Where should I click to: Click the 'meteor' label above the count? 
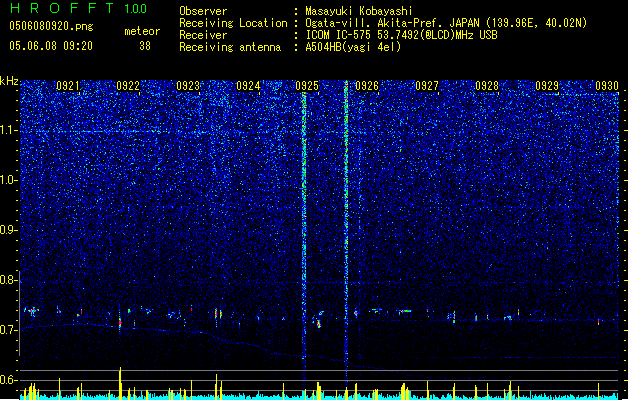pos(142,31)
